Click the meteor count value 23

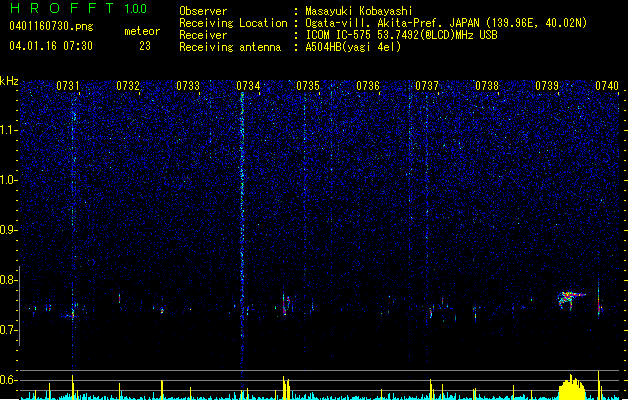145,46
